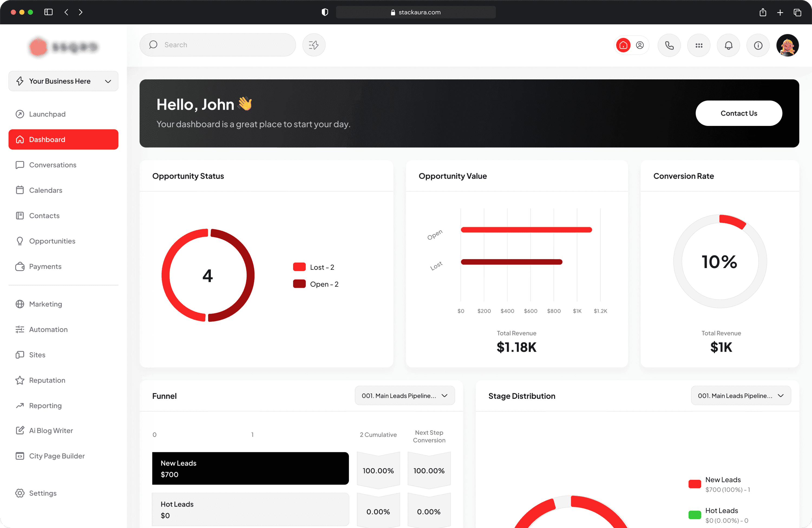This screenshot has width=812, height=528.
Task: Open the phone dialer icon
Action: (669, 45)
